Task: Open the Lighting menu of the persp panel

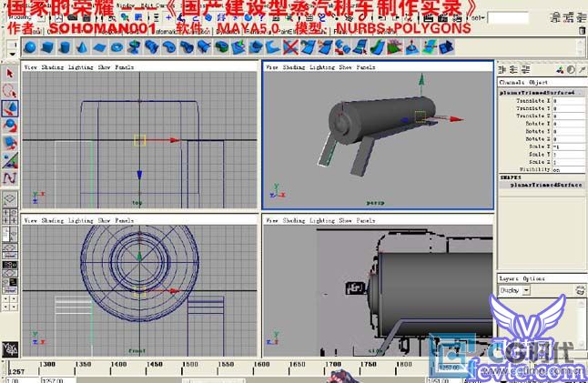Action: click(322, 67)
